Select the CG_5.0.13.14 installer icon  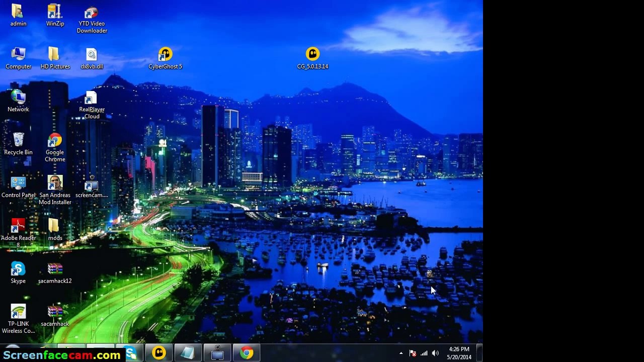click(x=312, y=58)
